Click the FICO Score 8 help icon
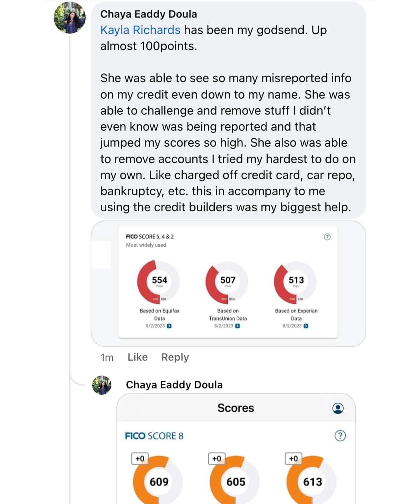Image resolution: width=420 pixels, height=504 pixels. (x=340, y=436)
